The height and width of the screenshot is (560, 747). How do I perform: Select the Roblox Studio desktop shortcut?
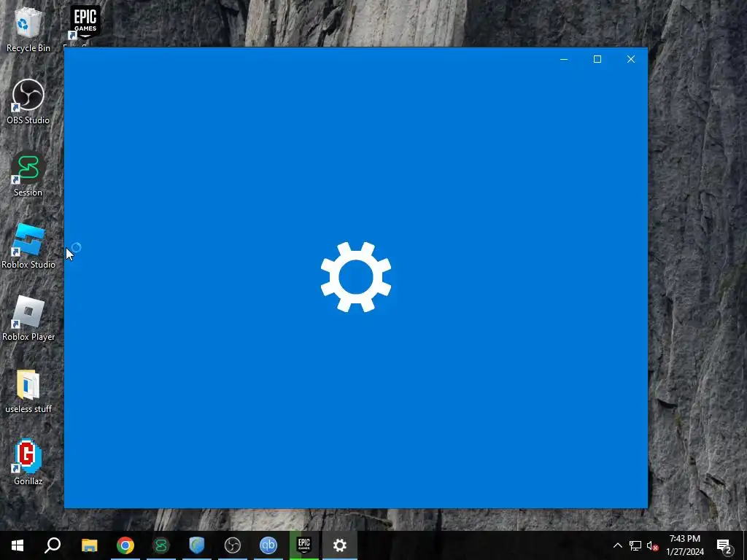click(28, 246)
